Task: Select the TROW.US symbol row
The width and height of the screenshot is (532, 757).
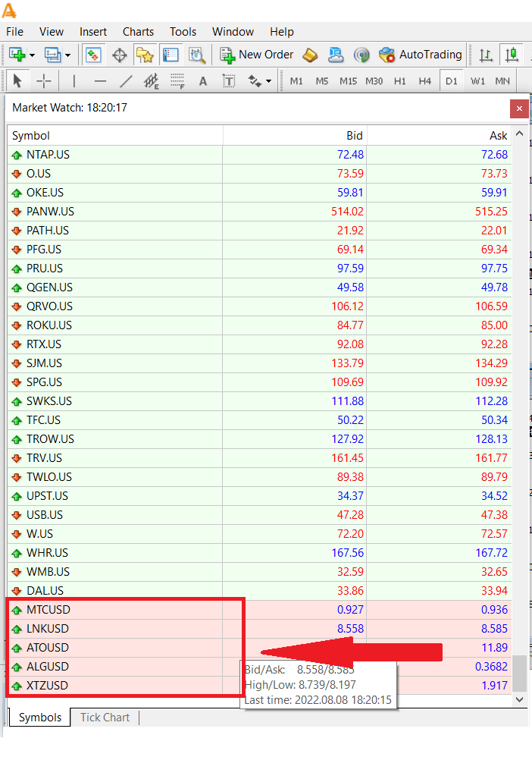Action: tap(259, 439)
